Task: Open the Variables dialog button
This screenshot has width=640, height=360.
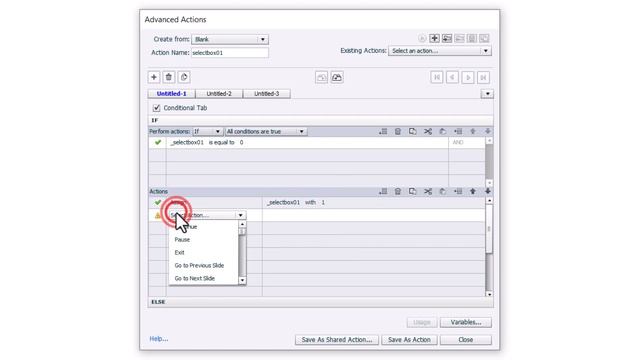Action: [466, 322]
